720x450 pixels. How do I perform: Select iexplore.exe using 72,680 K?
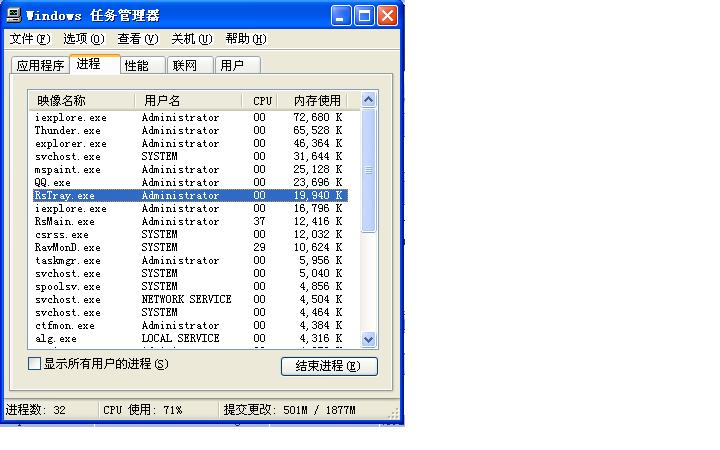[x=190, y=118]
